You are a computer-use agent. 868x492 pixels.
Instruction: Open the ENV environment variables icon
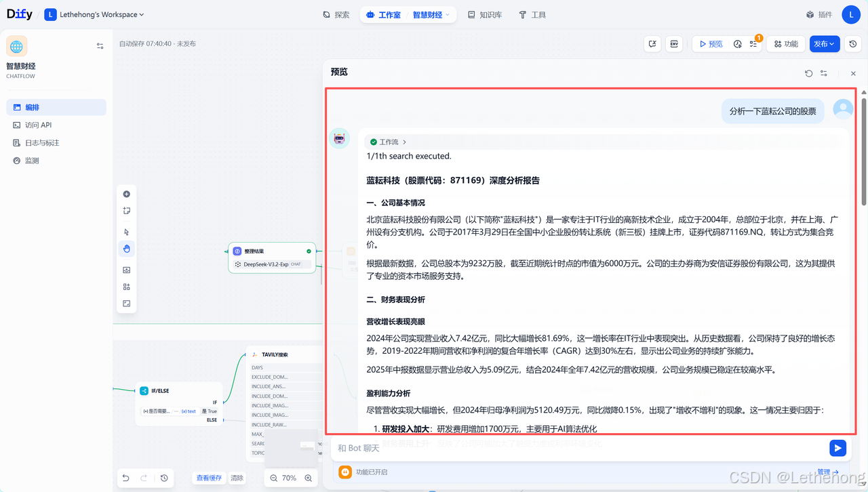674,43
